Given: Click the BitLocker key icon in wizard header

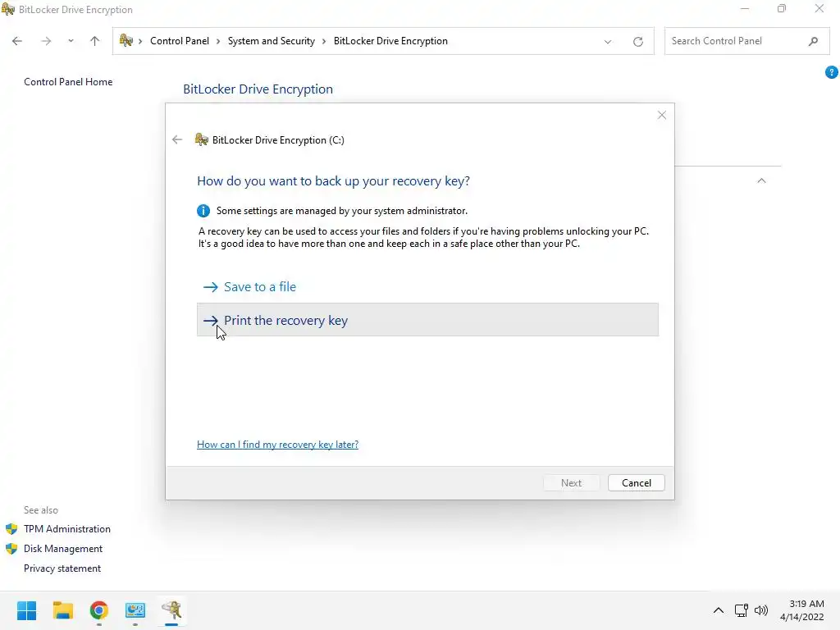Looking at the screenshot, I should click(202, 139).
